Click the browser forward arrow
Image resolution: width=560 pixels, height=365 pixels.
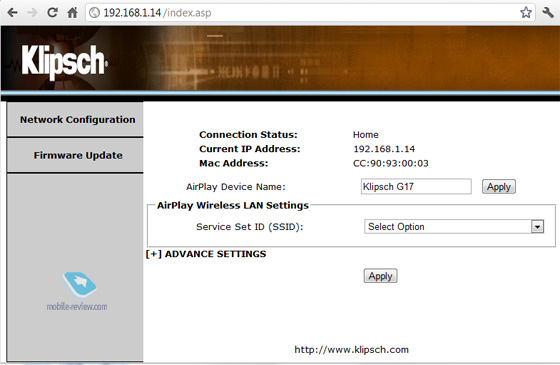point(32,13)
